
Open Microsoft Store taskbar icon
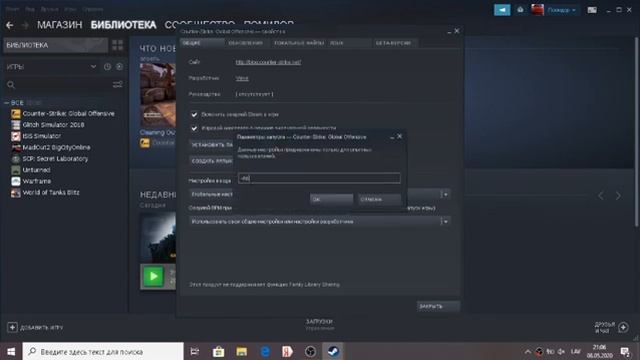(218, 351)
